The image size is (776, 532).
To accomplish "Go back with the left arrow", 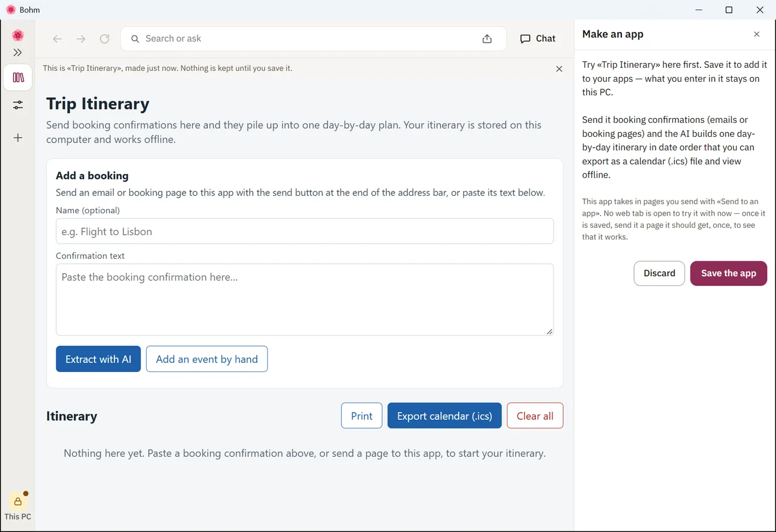I will pos(57,39).
